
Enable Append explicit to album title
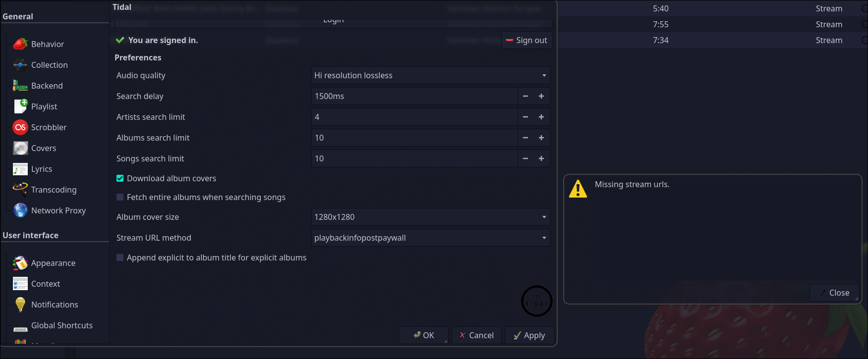tap(120, 257)
